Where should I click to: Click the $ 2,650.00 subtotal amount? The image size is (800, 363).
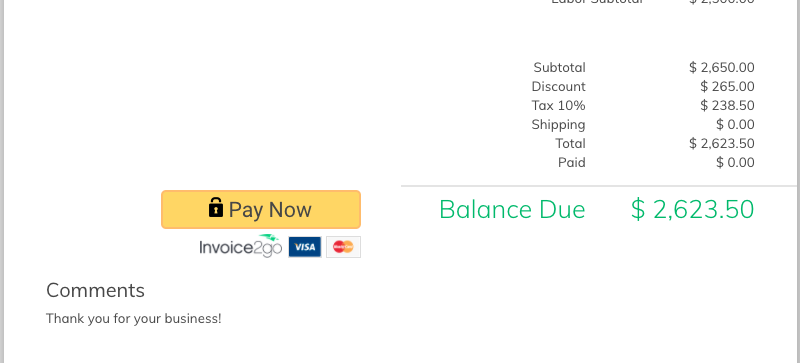721,67
